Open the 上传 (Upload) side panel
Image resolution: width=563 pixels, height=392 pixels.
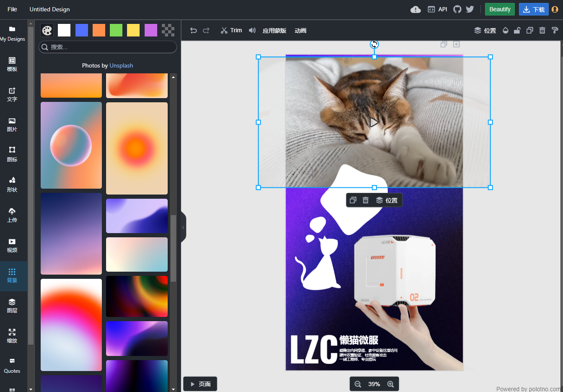click(x=12, y=215)
